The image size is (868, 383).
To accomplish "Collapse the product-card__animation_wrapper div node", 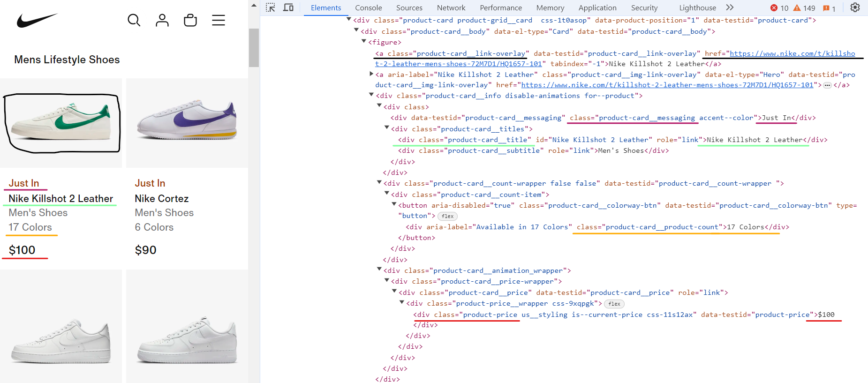I will [x=379, y=270].
